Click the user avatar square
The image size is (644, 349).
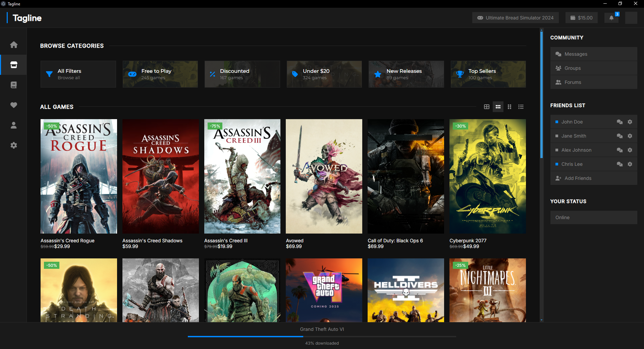[631, 18]
